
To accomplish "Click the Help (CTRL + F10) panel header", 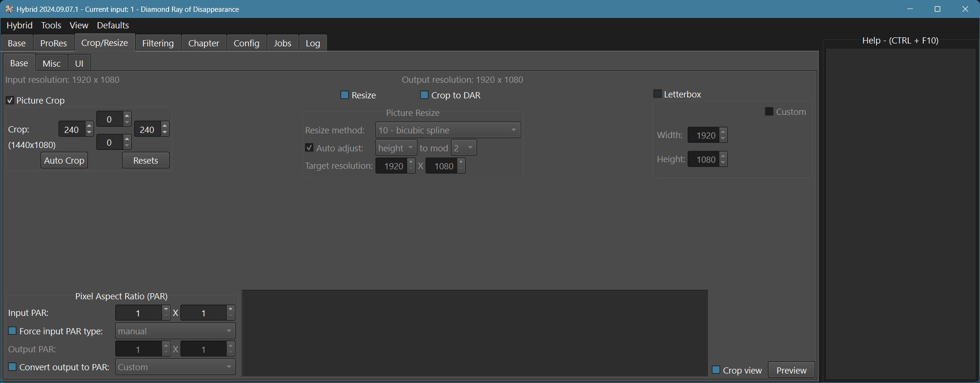I will pos(900,41).
